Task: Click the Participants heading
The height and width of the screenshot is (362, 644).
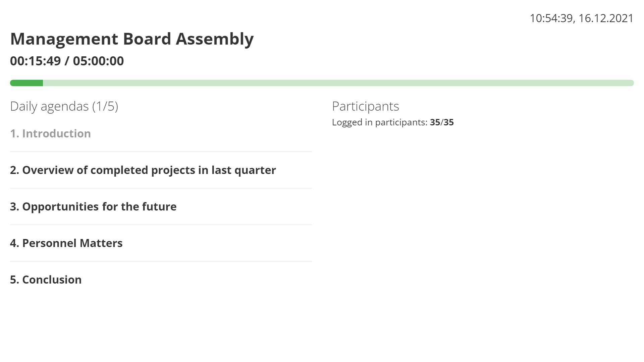Action: click(366, 106)
